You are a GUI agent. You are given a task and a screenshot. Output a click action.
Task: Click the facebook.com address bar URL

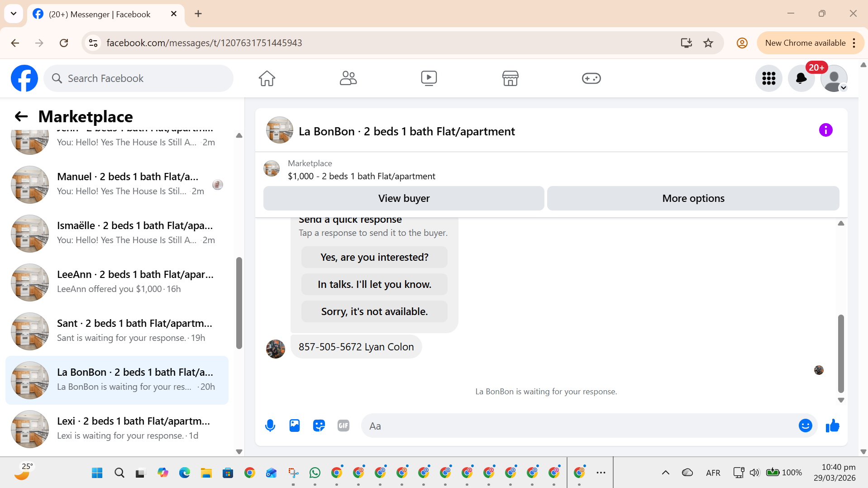(x=204, y=43)
